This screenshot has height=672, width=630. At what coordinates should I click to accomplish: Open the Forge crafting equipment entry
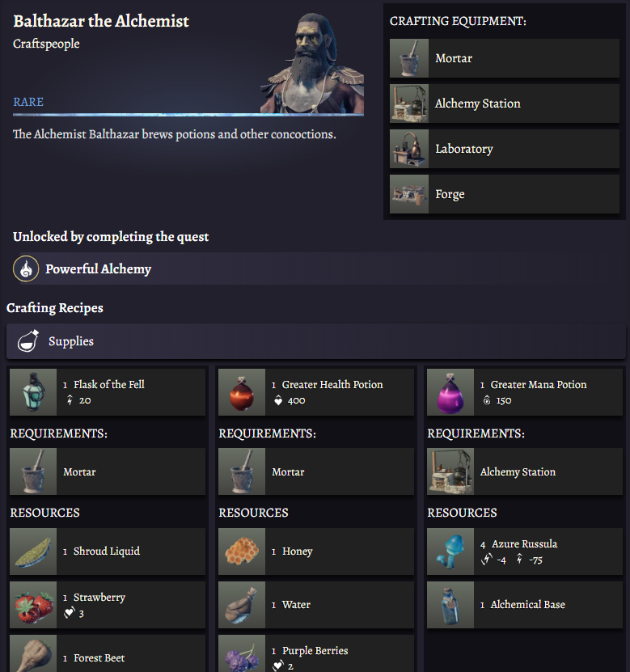pyautogui.click(x=505, y=194)
